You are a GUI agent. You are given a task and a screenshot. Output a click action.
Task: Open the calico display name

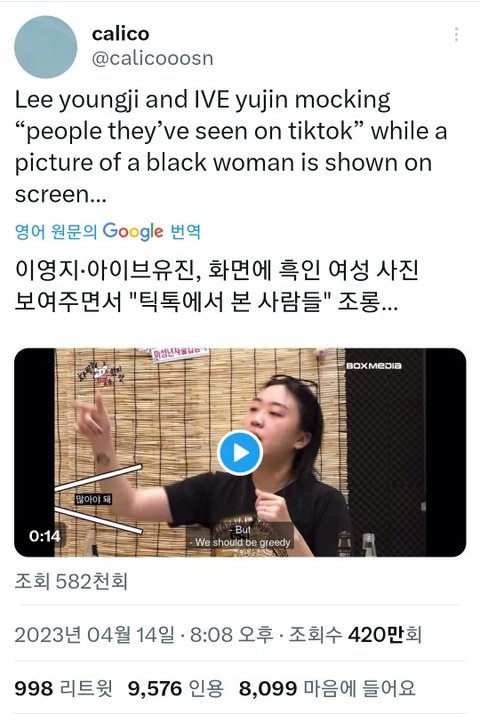121,34
